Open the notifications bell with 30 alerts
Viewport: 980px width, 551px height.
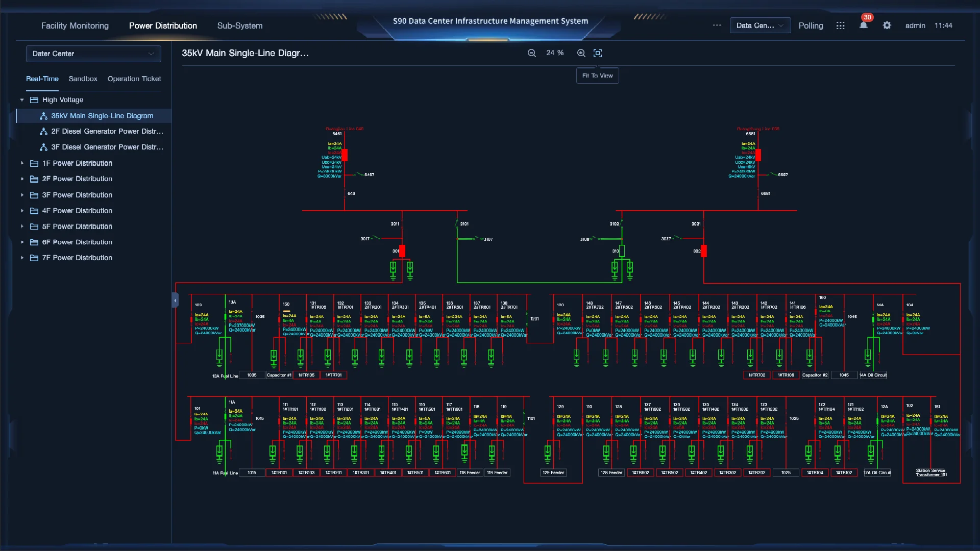click(x=863, y=26)
